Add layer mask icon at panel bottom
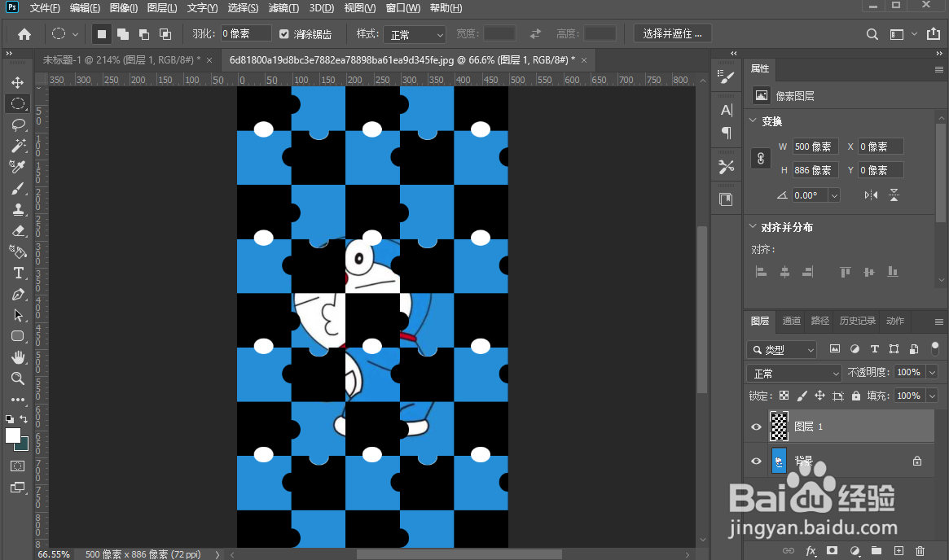Image resolution: width=949 pixels, height=560 pixels. [833, 551]
